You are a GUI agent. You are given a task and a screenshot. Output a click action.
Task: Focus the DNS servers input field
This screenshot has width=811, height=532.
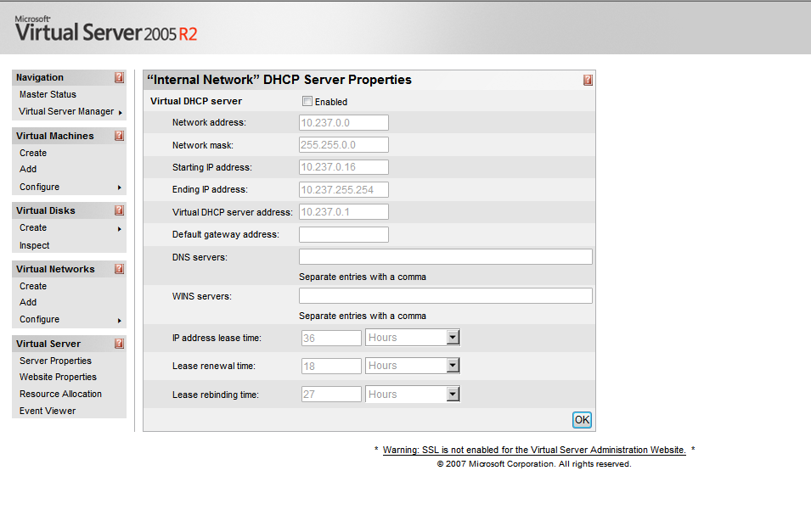[x=445, y=257]
